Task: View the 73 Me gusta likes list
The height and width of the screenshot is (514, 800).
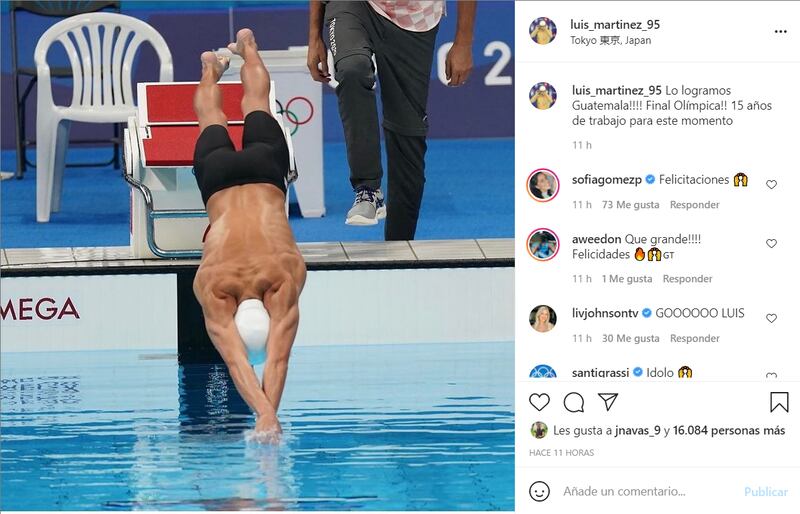Action: pos(630,205)
